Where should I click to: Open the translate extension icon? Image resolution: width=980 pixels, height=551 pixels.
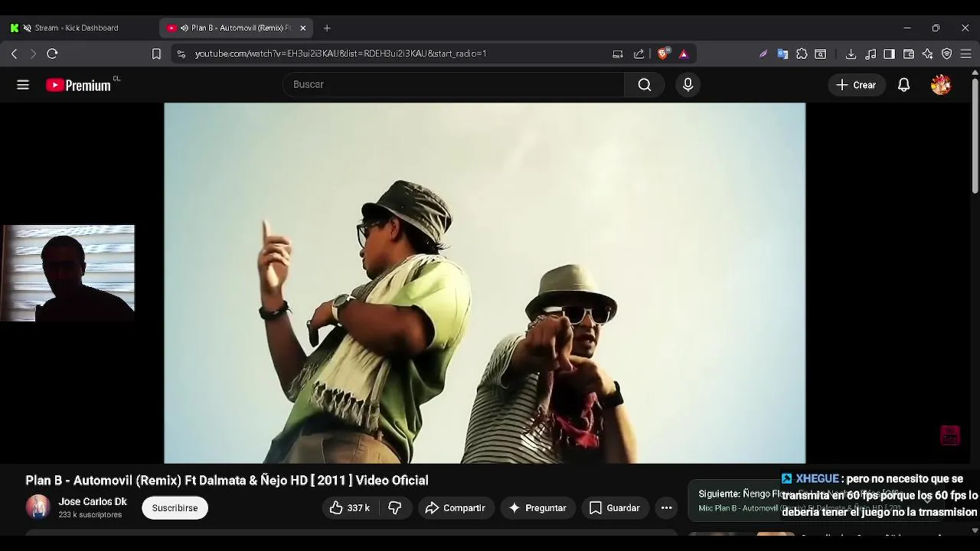pyautogui.click(x=782, y=54)
